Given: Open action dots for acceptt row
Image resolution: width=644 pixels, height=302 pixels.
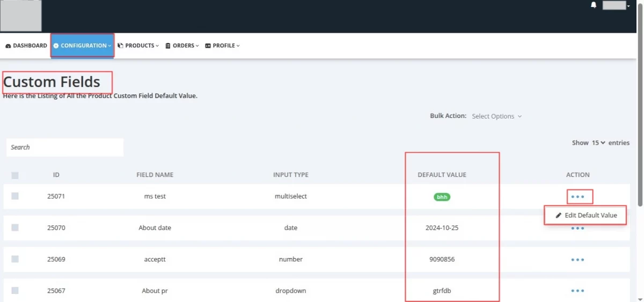Looking at the screenshot, I should coord(578,260).
